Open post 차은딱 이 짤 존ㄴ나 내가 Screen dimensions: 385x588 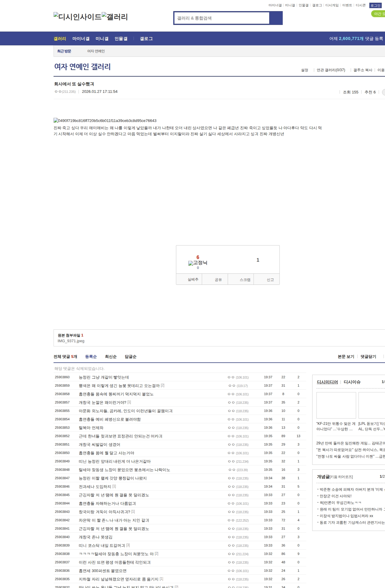(114, 520)
